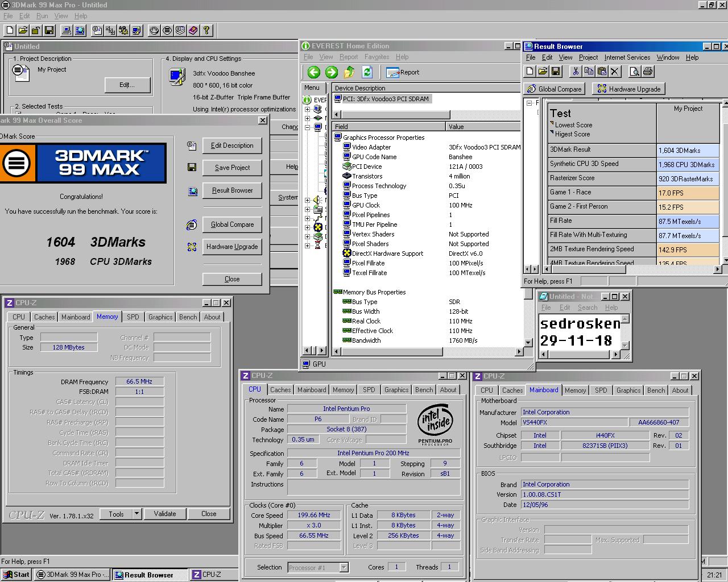728x582 pixels.
Task: Click the magnifier result browser icon in 3DMark toolbar
Action: point(80,30)
